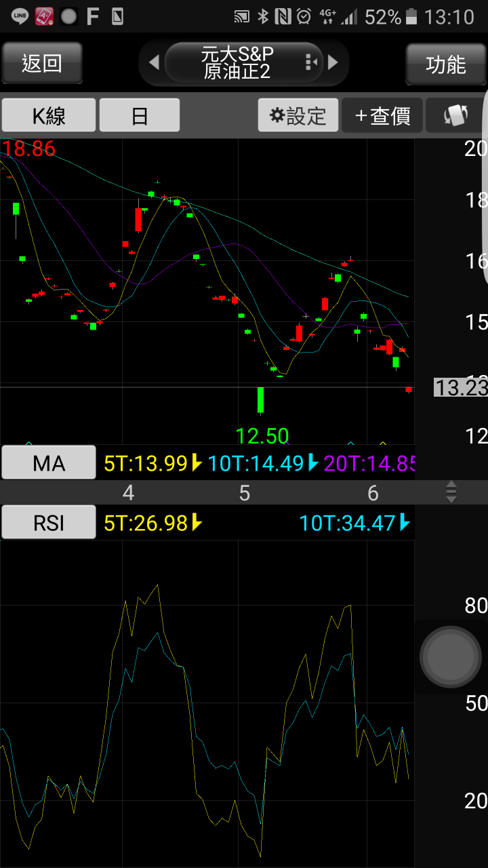Rotate the chart with the rotate-screen icon

coord(456,115)
